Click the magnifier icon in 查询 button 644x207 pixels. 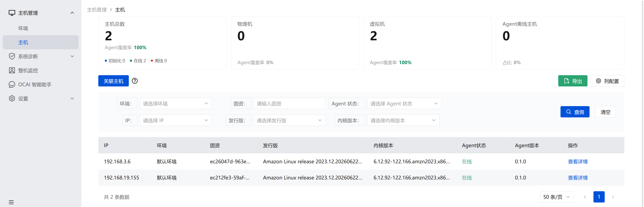click(x=569, y=112)
